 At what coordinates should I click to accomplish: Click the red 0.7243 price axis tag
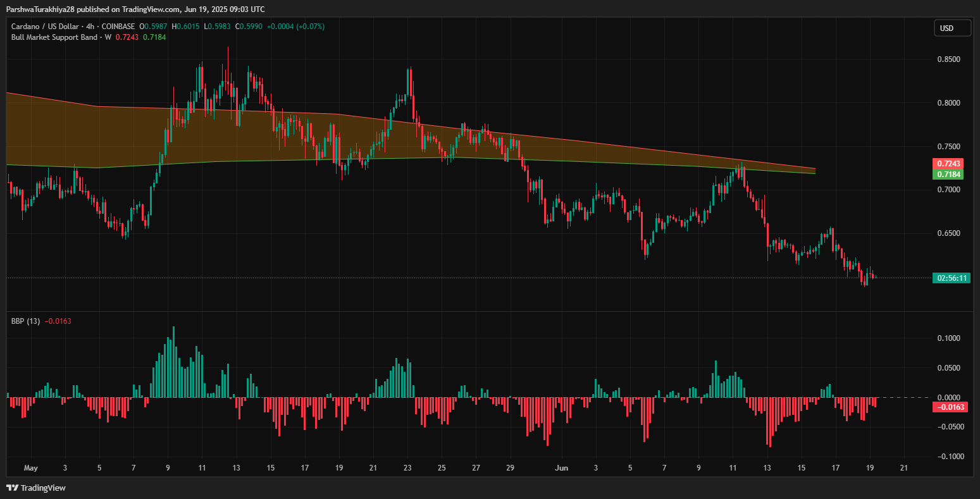951,163
